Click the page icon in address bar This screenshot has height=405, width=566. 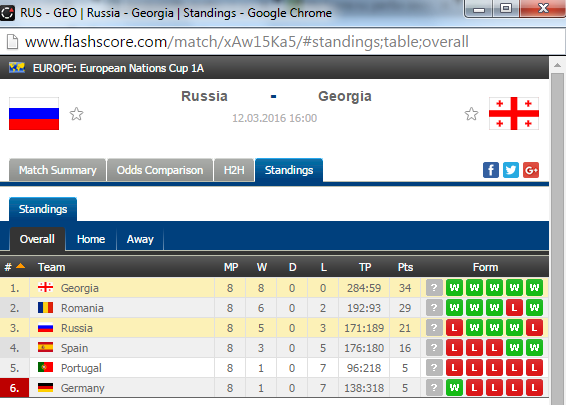click(x=13, y=42)
